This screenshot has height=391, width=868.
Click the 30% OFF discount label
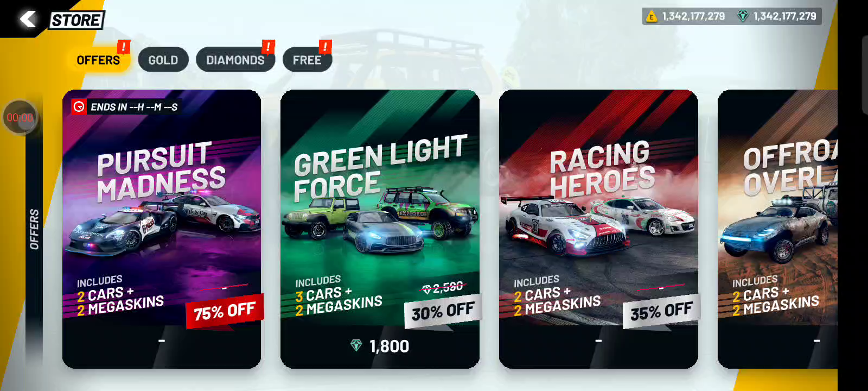pos(443,311)
